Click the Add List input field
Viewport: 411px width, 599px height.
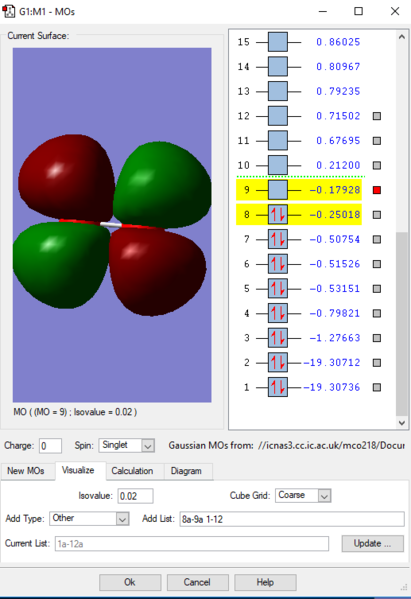point(292,519)
